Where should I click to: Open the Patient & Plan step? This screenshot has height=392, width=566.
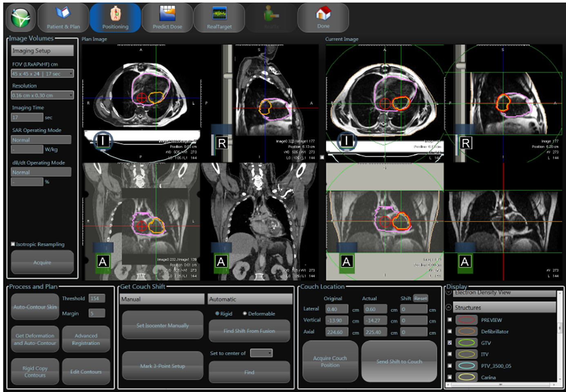click(63, 18)
